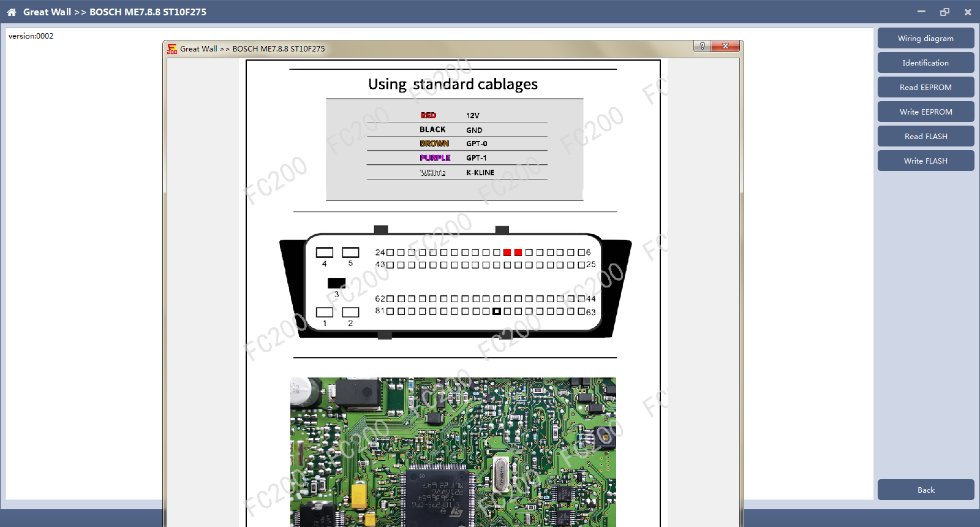The image size is (980, 527).
Task: Open the Wiring diagram button
Action: [x=925, y=38]
